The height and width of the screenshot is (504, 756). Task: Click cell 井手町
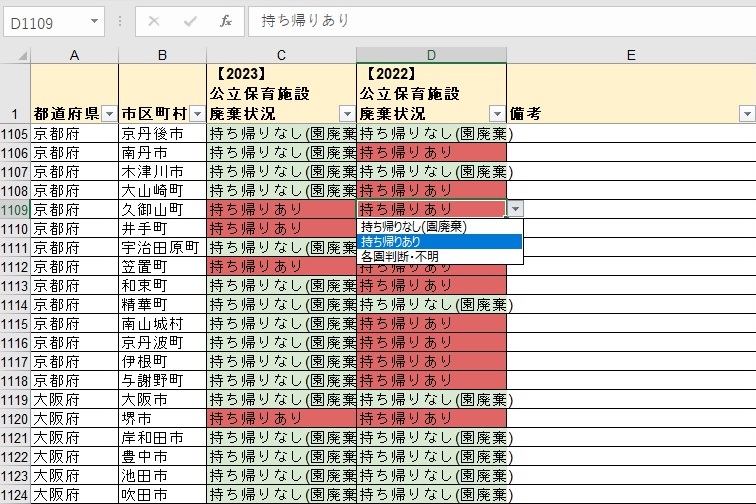point(162,229)
